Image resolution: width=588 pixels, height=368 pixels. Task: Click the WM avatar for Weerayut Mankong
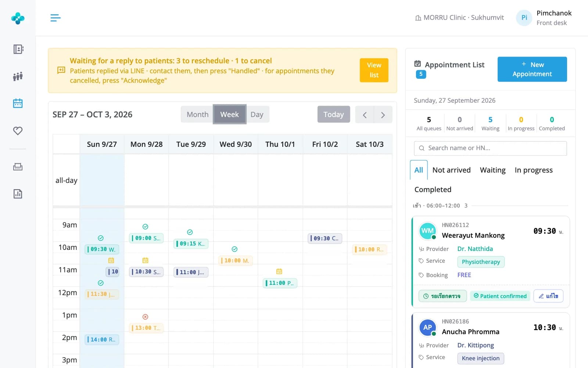(427, 231)
